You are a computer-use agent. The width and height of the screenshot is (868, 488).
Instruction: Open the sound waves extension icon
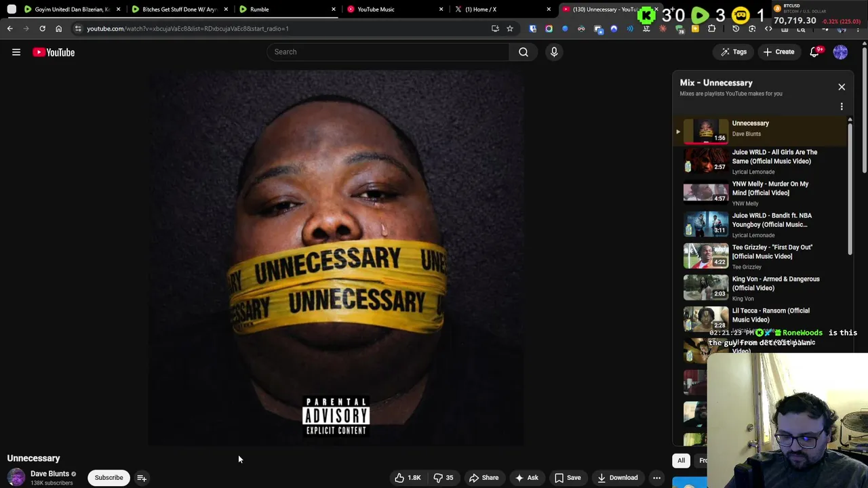tap(630, 28)
